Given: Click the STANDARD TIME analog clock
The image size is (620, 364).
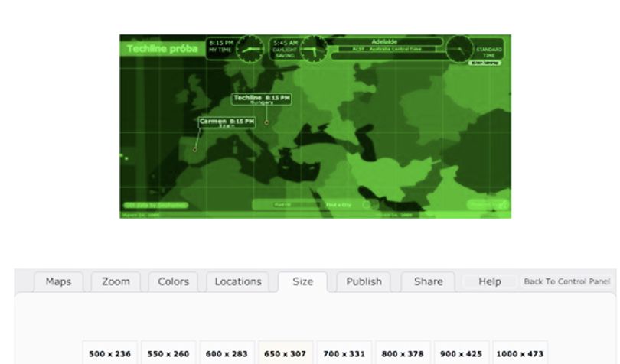Looking at the screenshot, I should pos(459,49).
